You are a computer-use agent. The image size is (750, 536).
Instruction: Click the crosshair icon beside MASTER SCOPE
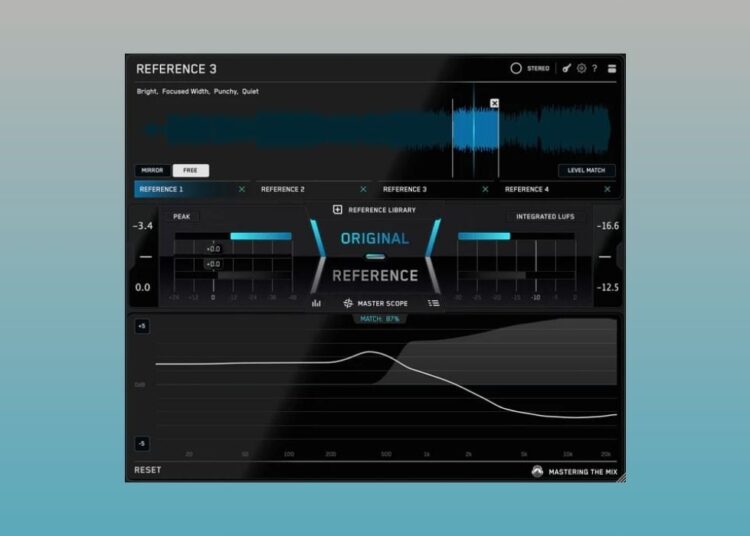[x=348, y=303]
